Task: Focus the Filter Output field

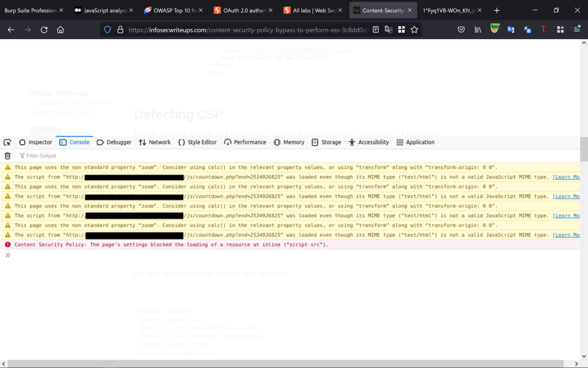Action: click(298, 156)
